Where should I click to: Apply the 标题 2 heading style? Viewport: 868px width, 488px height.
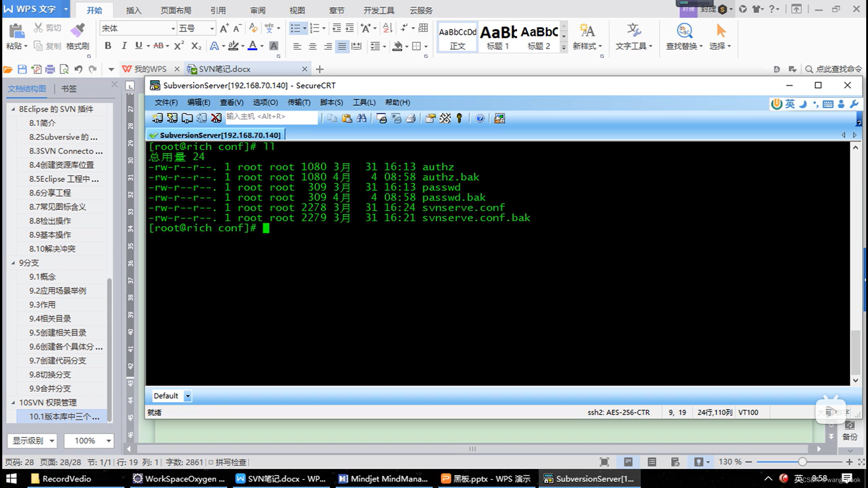(539, 37)
